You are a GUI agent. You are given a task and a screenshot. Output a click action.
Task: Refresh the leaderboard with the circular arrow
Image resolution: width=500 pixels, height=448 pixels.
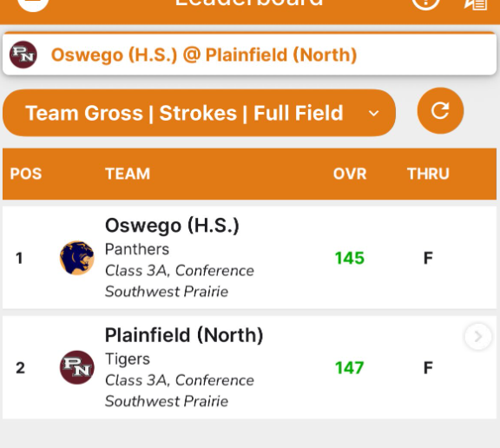coord(440,110)
